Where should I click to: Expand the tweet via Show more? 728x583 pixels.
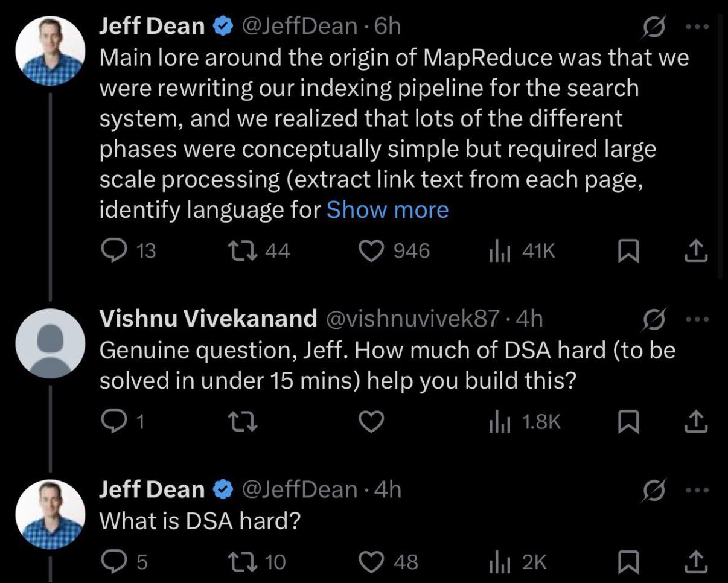pos(387,209)
